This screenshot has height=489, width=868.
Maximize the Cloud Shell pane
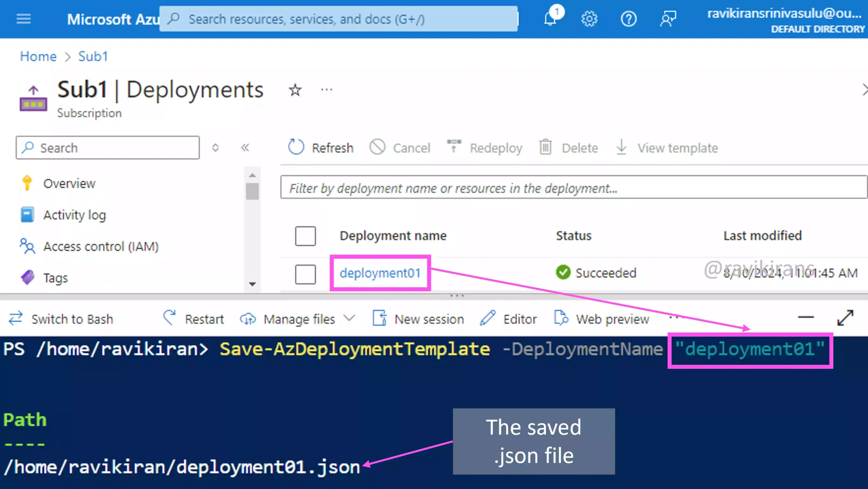pyautogui.click(x=845, y=318)
